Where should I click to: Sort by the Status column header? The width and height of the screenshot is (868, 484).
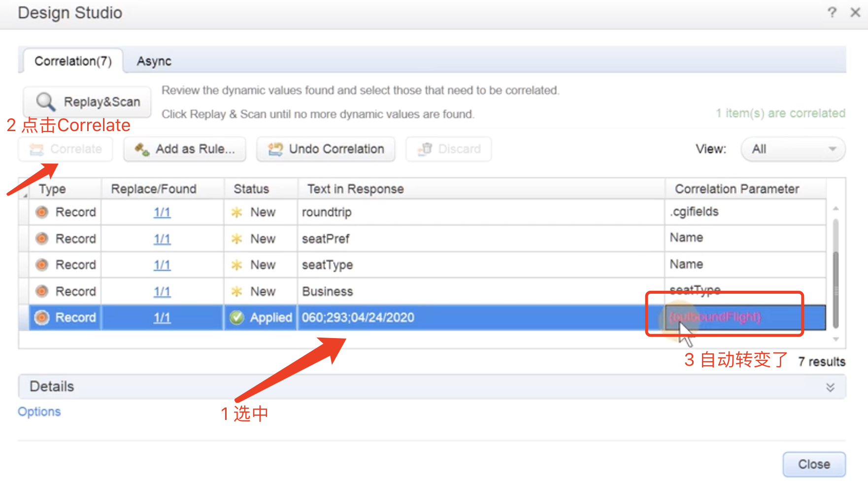pos(261,189)
